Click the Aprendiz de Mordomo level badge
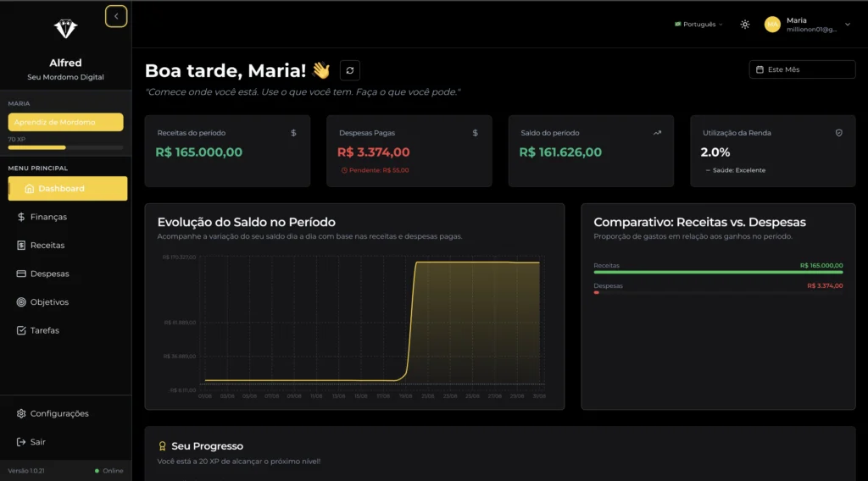Viewport: 868px width, 481px height. [x=65, y=122]
